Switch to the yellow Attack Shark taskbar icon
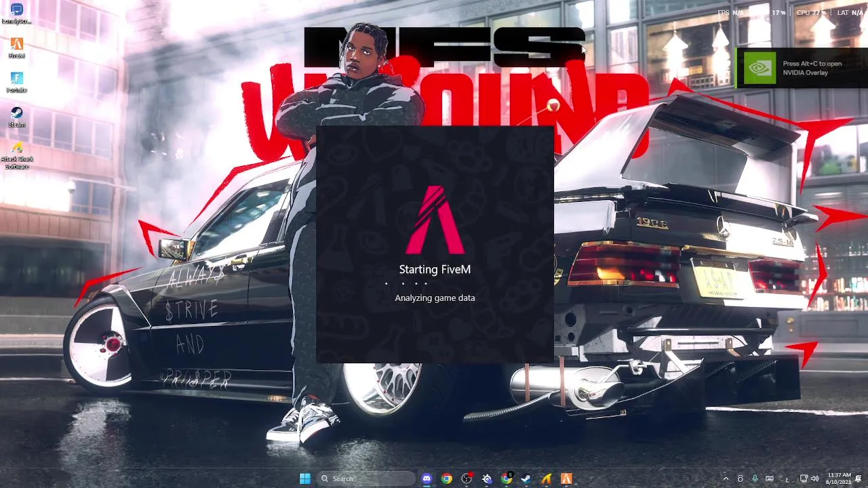 point(546,479)
